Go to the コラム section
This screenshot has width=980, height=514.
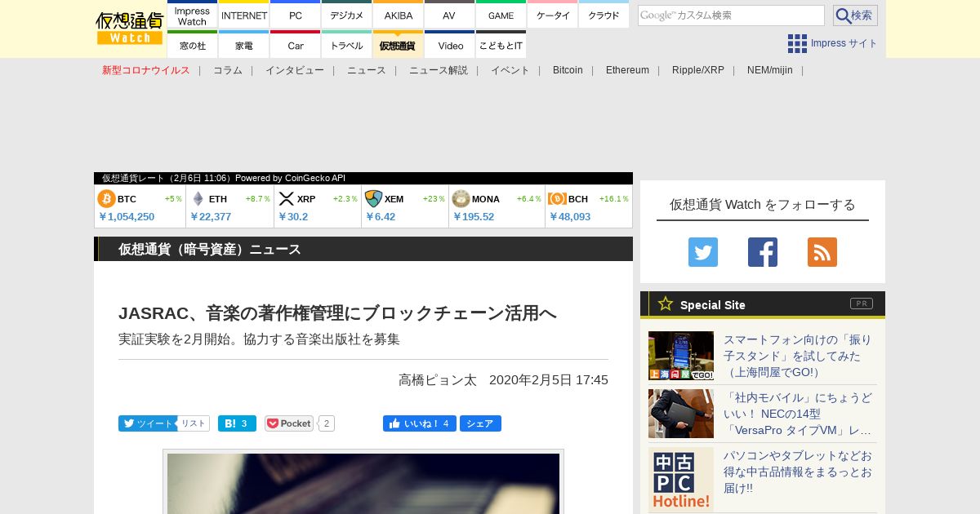[228, 70]
